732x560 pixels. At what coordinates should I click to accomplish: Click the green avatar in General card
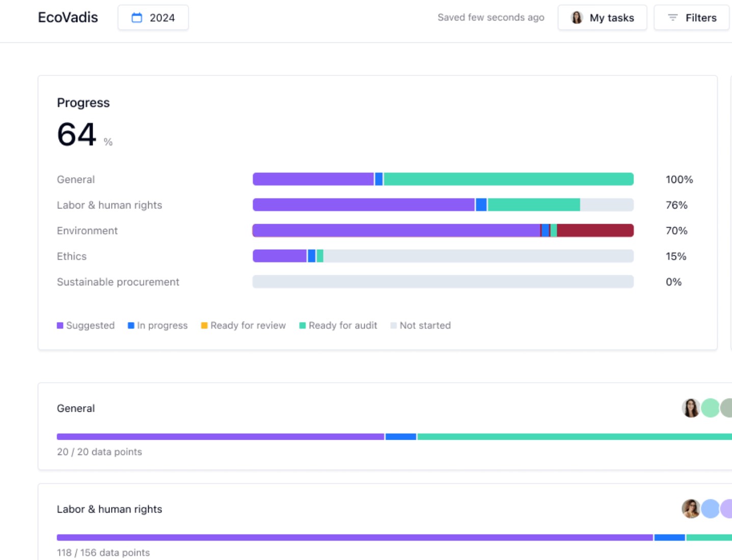[710, 408]
